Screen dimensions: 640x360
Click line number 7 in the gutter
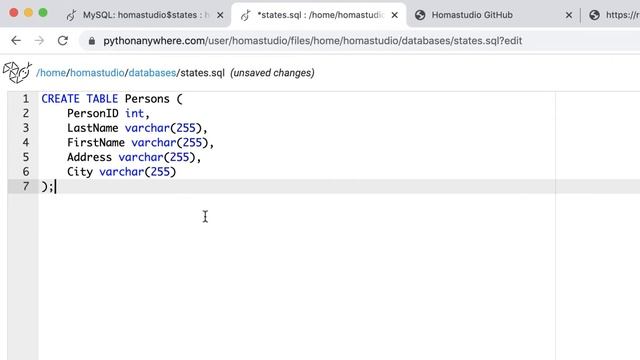coord(26,187)
